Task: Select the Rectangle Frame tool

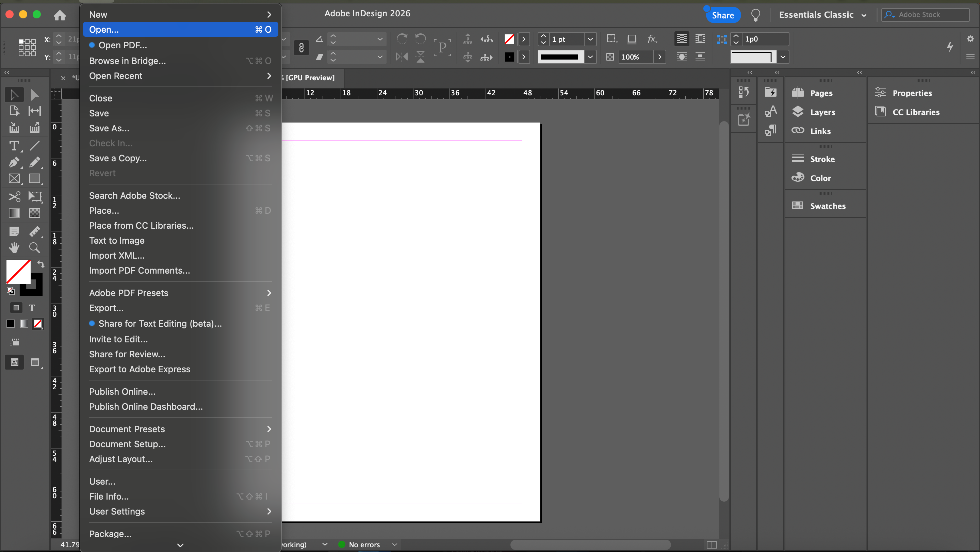Action: coord(14,179)
